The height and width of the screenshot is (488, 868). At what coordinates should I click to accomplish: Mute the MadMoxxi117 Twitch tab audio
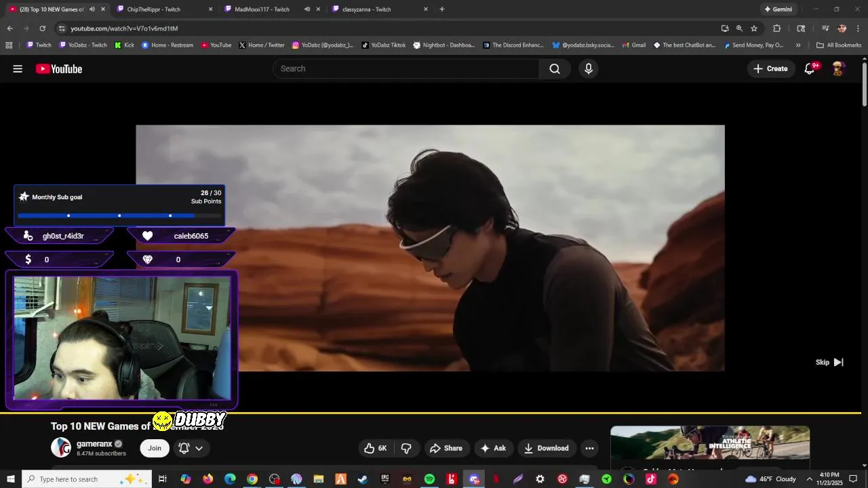(x=307, y=9)
